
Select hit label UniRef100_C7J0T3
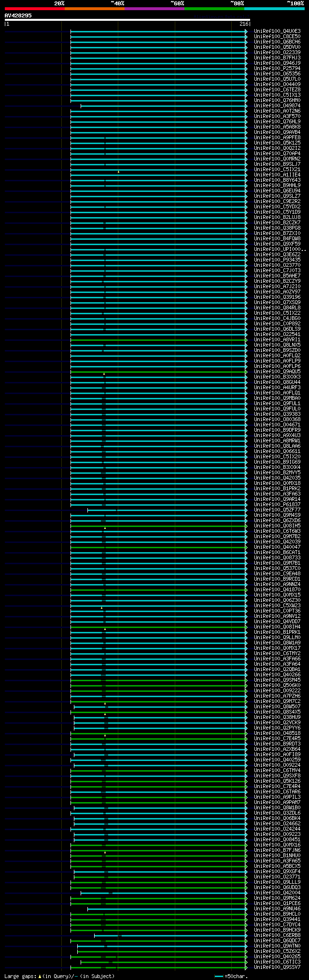point(277,270)
